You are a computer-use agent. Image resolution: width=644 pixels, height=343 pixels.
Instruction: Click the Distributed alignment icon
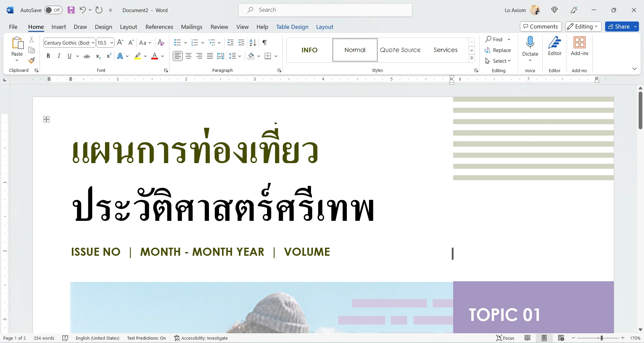click(221, 56)
